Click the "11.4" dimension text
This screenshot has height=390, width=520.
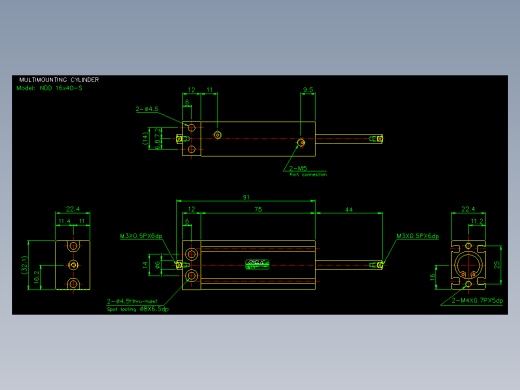point(64,221)
